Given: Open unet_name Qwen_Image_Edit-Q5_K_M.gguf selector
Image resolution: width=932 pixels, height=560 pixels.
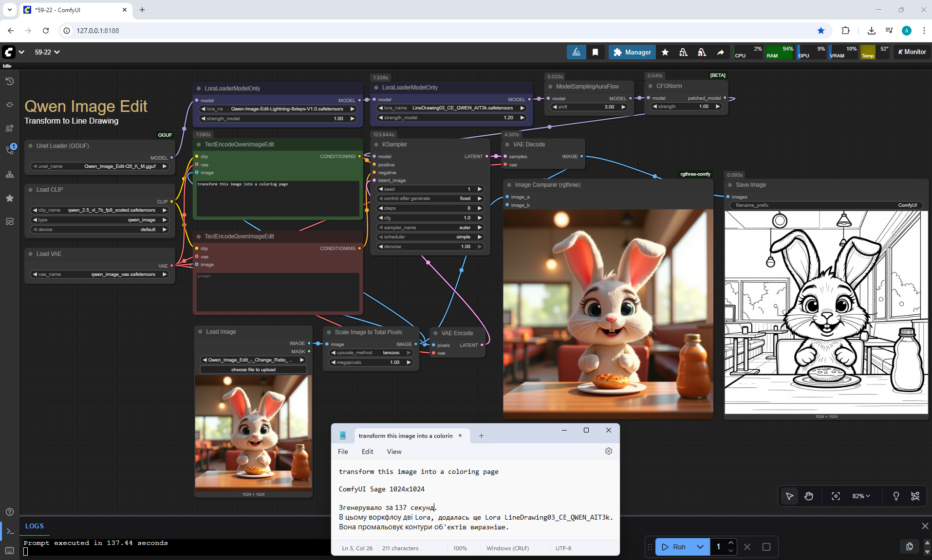Looking at the screenshot, I should [x=100, y=166].
